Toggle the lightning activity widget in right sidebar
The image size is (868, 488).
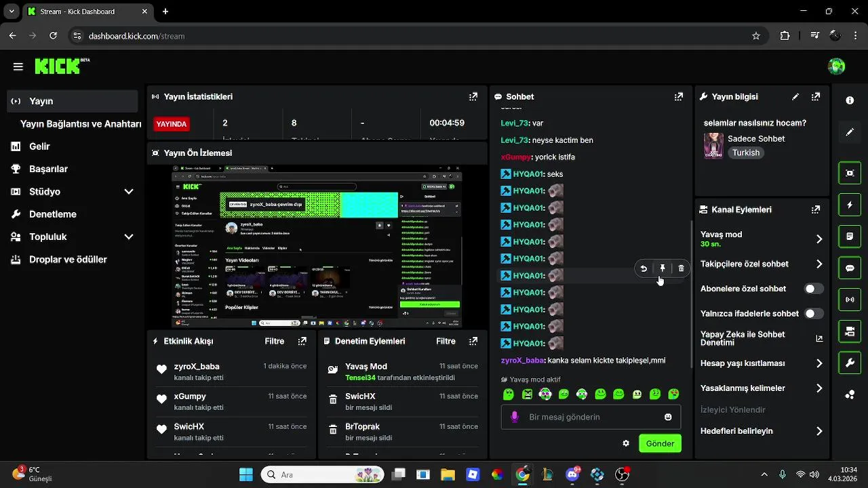(850, 205)
